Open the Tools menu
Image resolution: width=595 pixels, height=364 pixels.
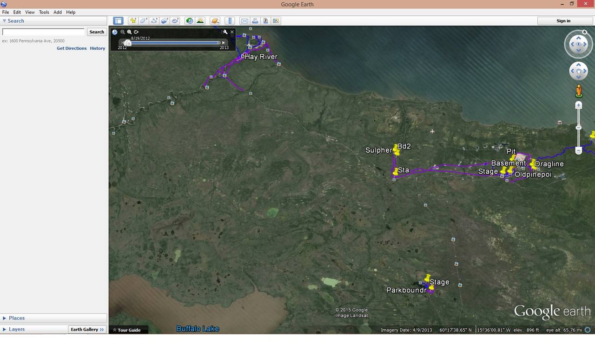[x=44, y=12]
